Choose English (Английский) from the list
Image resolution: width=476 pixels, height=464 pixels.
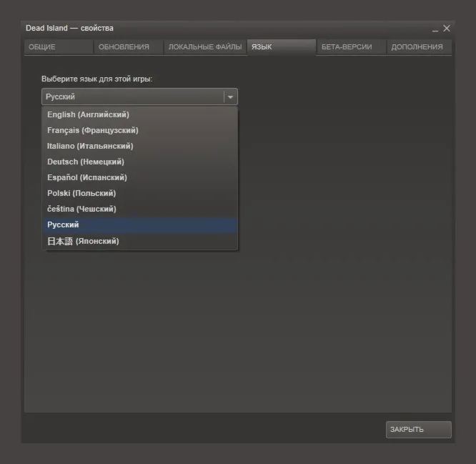click(139, 115)
